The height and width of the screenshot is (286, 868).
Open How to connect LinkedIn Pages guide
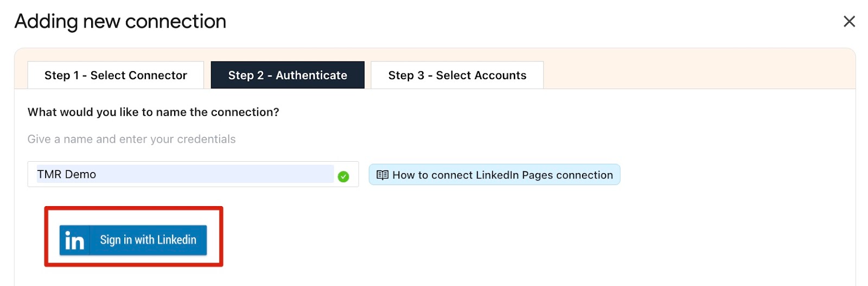tap(494, 175)
